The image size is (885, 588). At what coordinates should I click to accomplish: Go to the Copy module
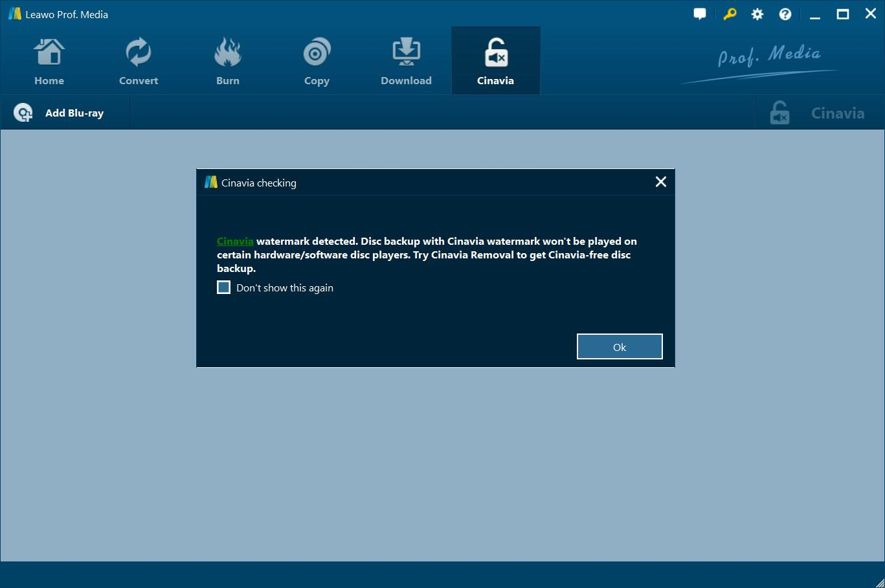click(317, 62)
